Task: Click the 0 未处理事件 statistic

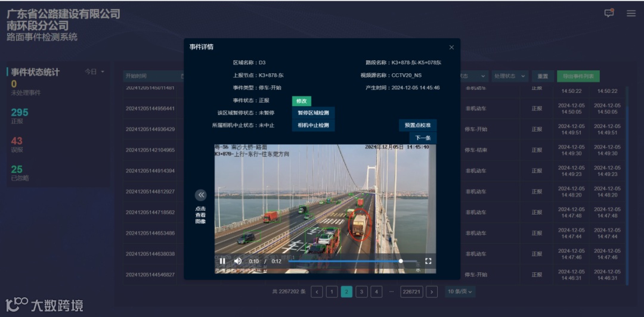Action: (26, 88)
